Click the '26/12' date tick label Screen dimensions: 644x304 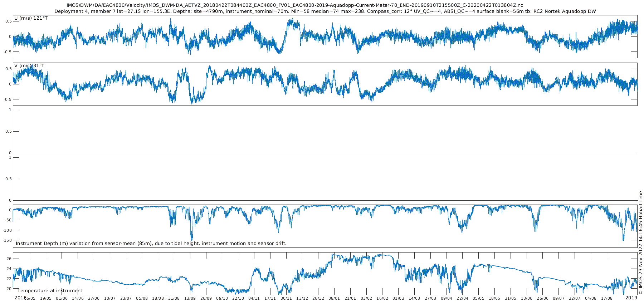318,298
